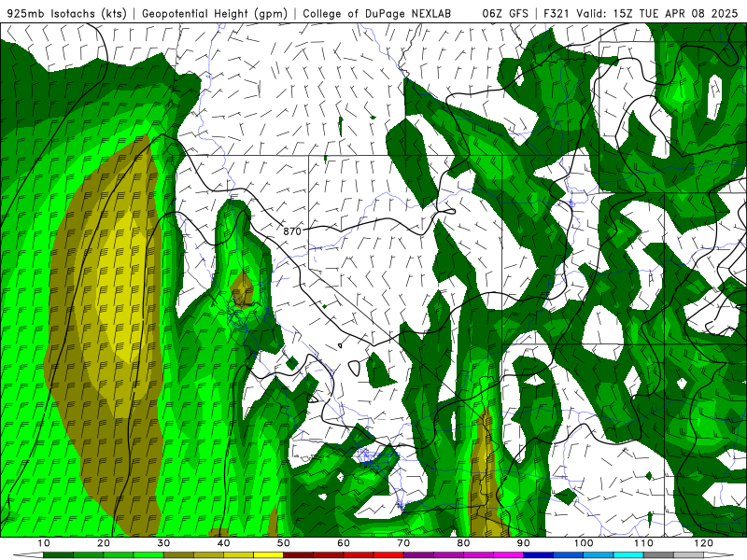Click the '70' colorbar scale label
This screenshot has width=747, height=560.
(x=403, y=543)
